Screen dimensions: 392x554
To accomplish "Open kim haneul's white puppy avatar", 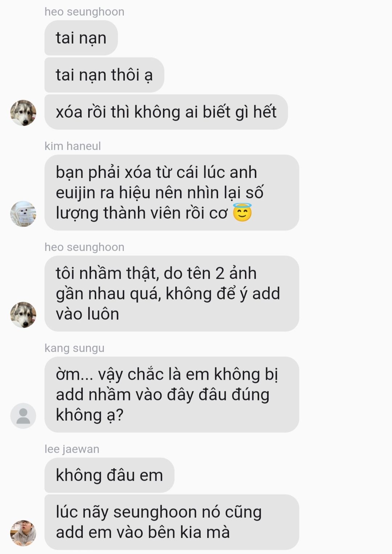I will click(x=23, y=214).
